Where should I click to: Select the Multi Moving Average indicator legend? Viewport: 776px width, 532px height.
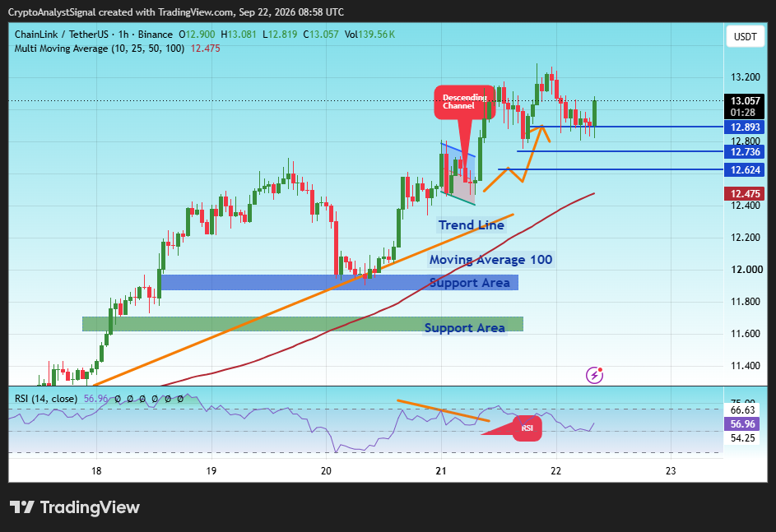tap(100, 49)
